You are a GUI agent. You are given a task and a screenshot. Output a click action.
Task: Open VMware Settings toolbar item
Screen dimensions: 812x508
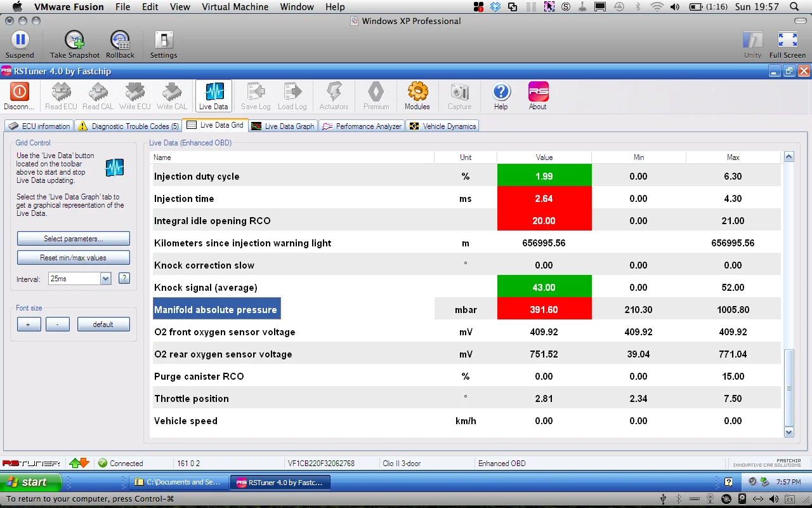tap(164, 40)
